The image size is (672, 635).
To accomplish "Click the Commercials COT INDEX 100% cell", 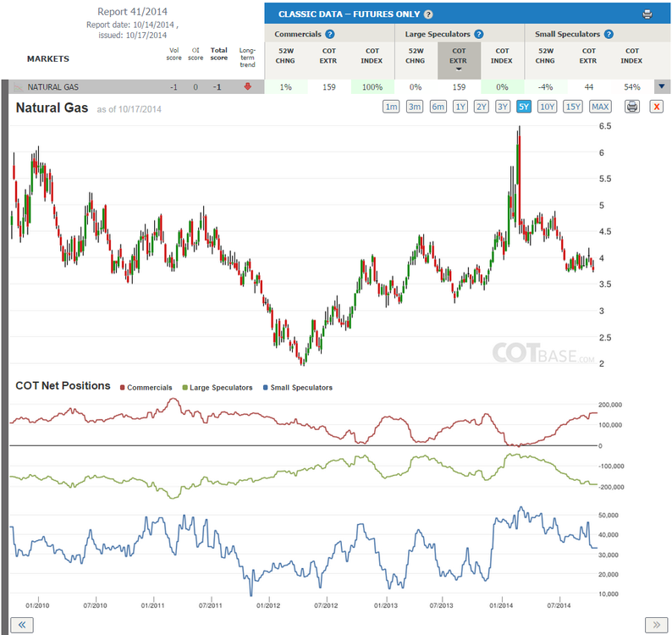I will point(372,87).
